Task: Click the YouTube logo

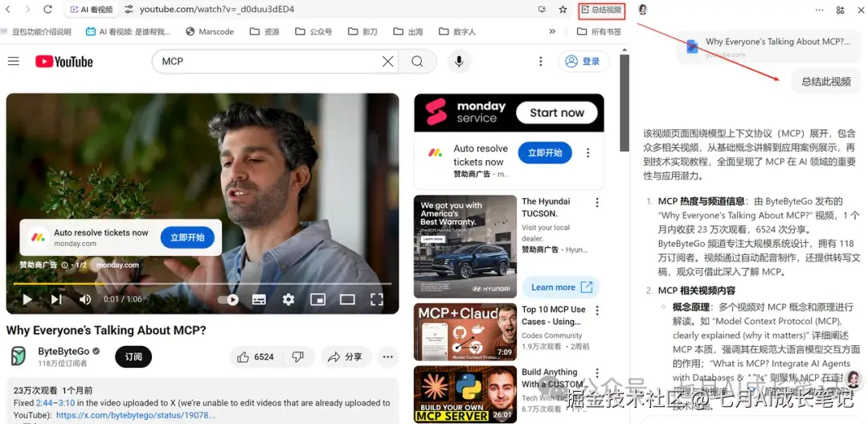Action: 64,61
